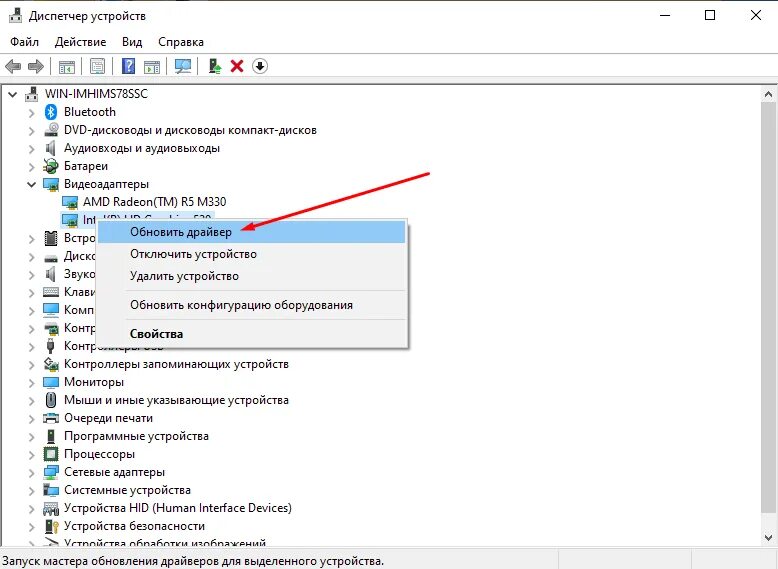Click the vertical scrollbar thumb
The width and height of the screenshot is (778, 569).
[768, 309]
